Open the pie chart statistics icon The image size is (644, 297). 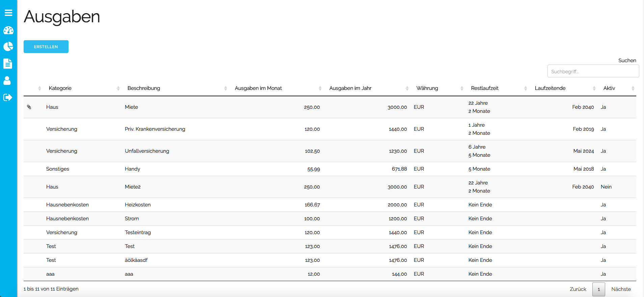click(x=8, y=46)
